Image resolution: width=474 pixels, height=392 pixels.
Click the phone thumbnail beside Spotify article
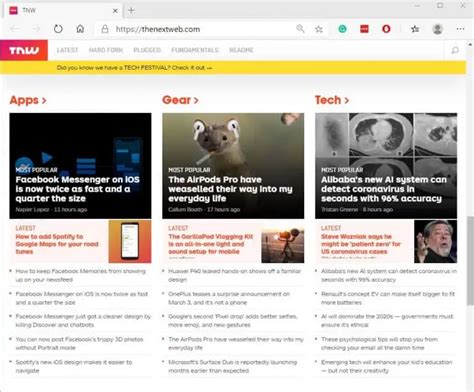pyautogui.click(x=130, y=241)
